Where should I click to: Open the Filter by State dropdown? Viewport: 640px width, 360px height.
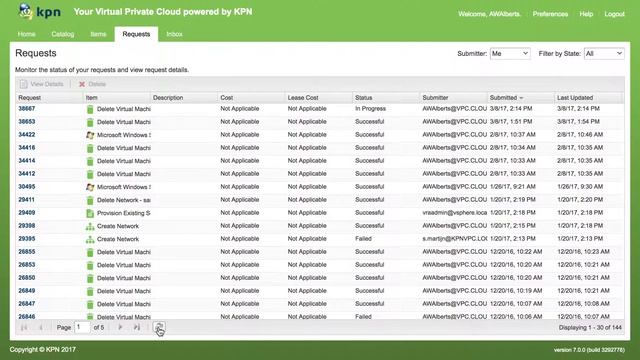point(604,53)
